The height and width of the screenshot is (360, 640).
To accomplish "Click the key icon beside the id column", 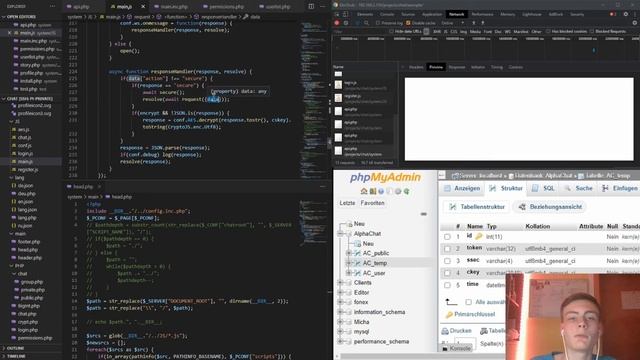I will click(x=478, y=236).
